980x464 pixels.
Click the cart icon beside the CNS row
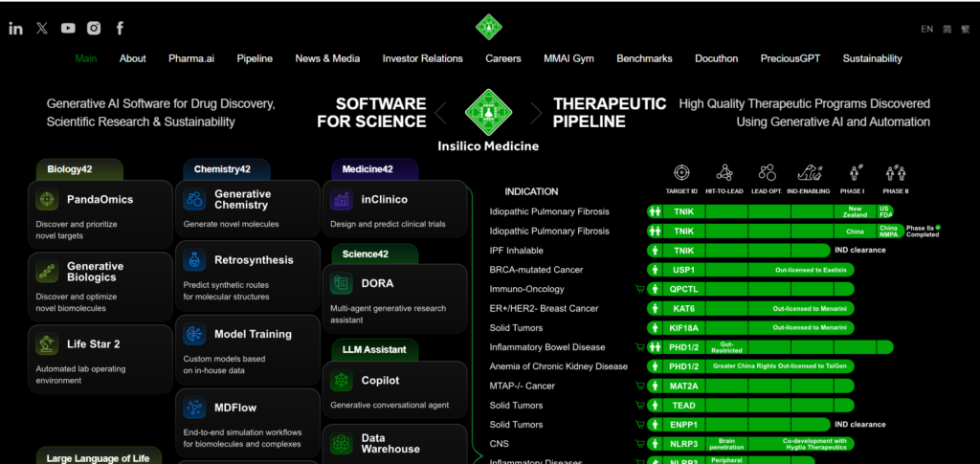pos(639,444)
